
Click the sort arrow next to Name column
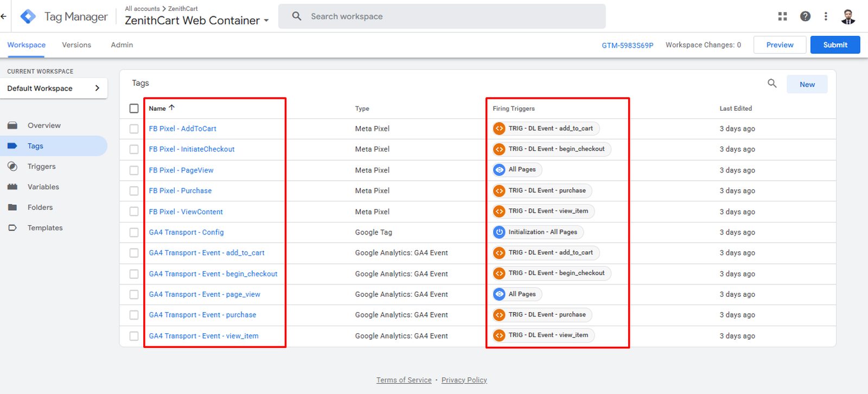[172, 107]
